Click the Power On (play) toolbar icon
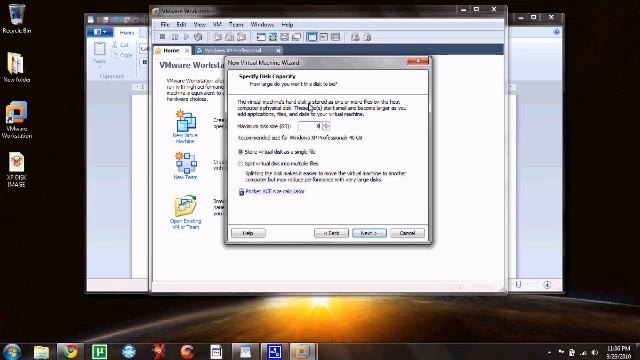Viewport: 640px width, 360px height. pos(187,37)
